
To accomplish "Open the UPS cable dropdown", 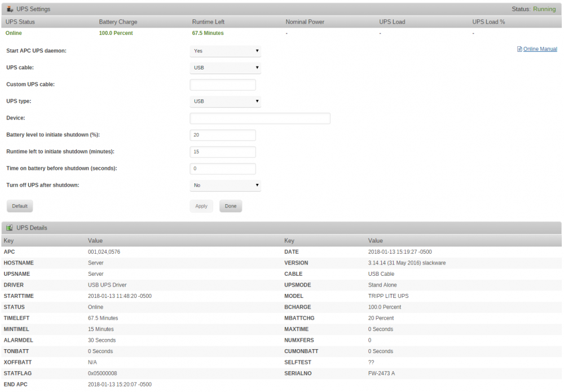I will point(225,68).
